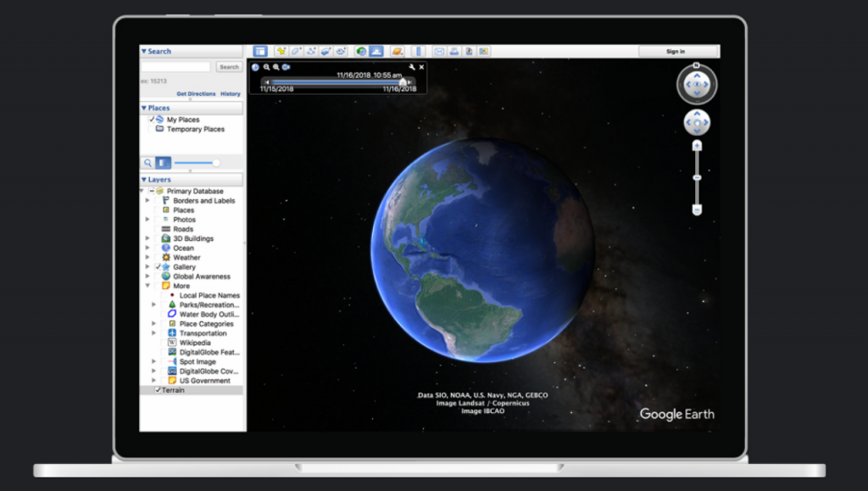The height and width of the screenshot is (491, 868).
Task: Open the search History link
Action: pyautogui.click(x=231, y=94)
